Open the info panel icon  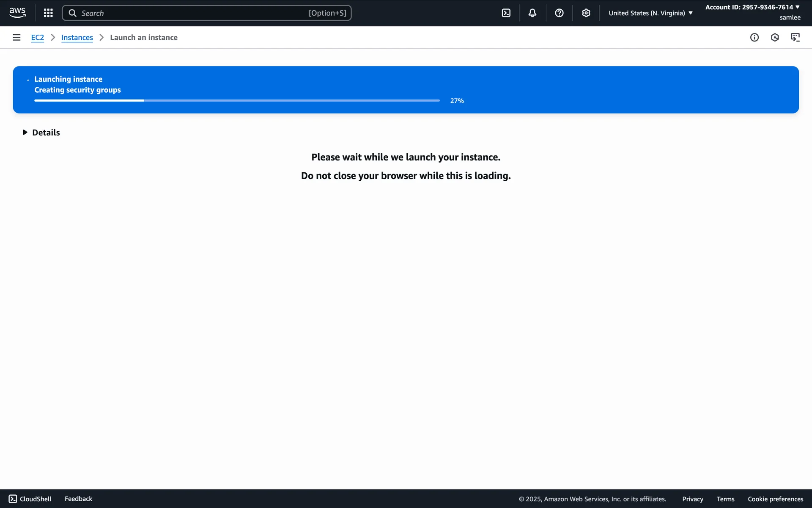pos(754,37)
